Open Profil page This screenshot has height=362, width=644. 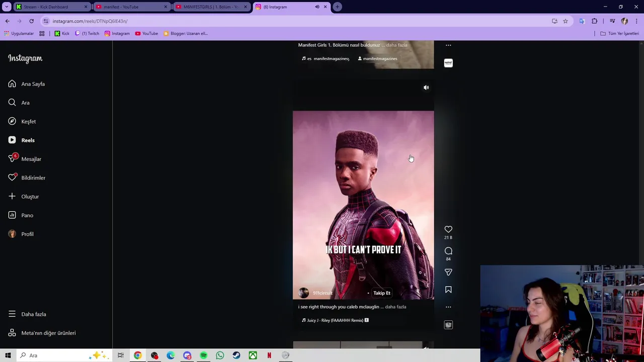click(21, 234)
